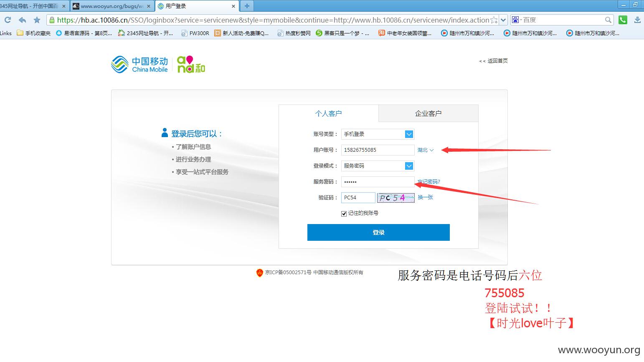Open the 热度秒赞网 bookmark
644x362 pixels.
(x=294, y=33)
